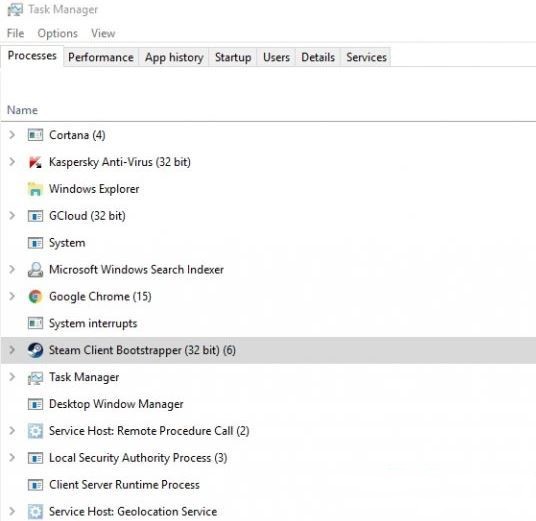Expand Google Chrome (15) processes
The width and height of the screenshot is (536, 521).
(12, 296)
